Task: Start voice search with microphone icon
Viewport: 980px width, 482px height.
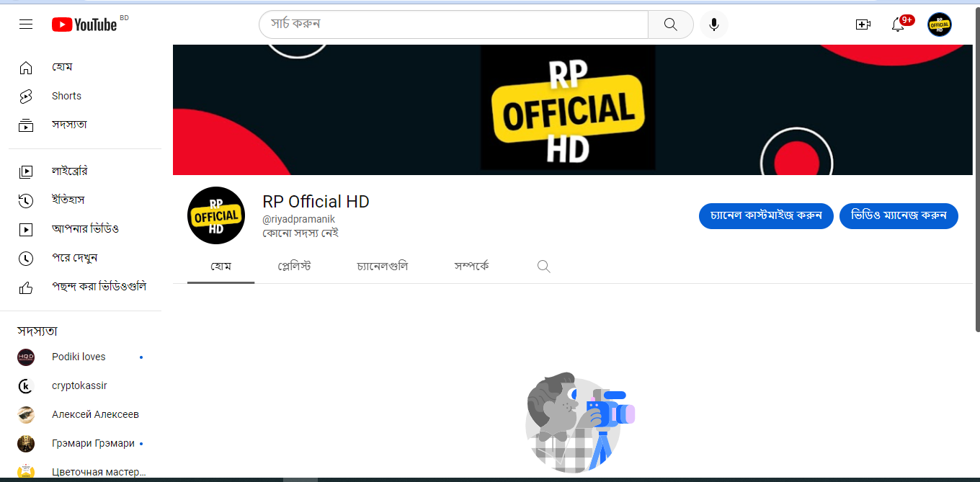Action: click(713, 24)
